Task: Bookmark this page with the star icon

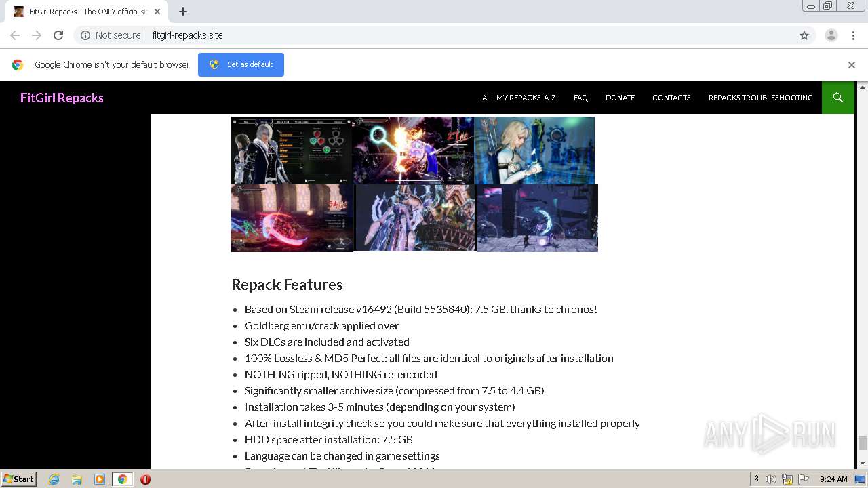Action: [804, 35]
